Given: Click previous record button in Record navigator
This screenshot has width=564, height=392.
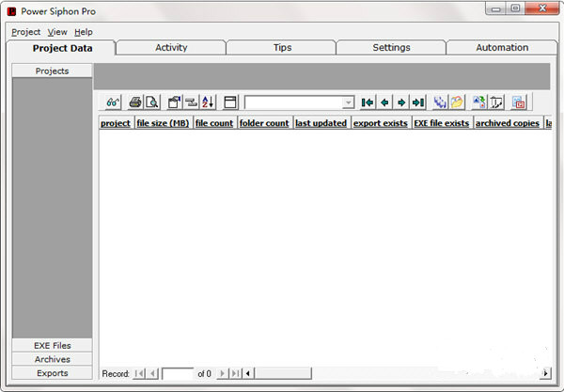Looking at the screenshot, I should (153, 373).
